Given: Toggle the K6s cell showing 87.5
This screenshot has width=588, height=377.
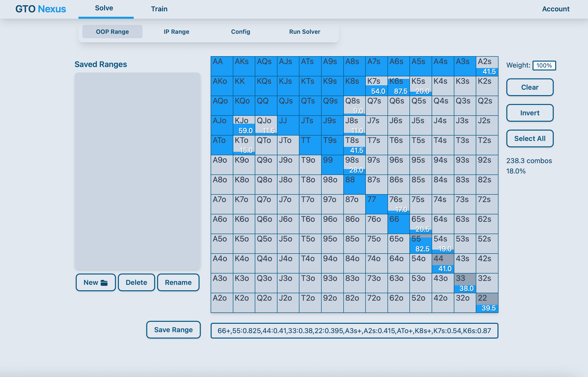Looking at the screenshot, I should click(x=399, y=86).
